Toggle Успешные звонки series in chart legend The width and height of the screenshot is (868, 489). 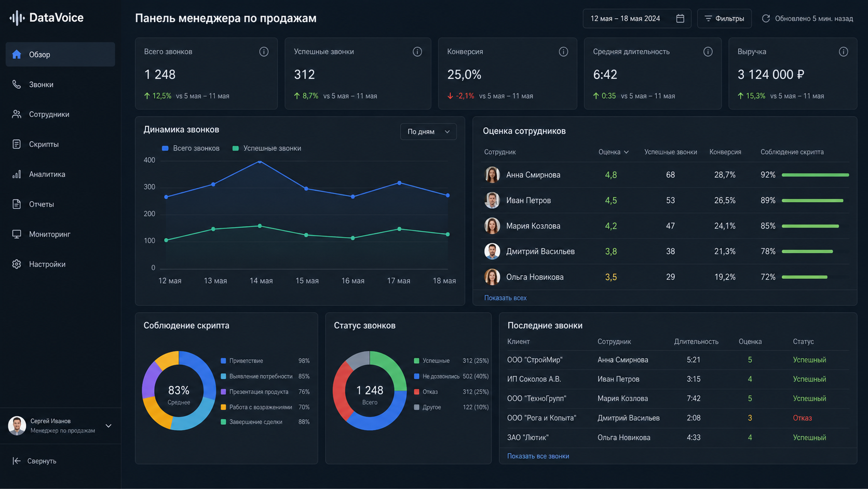tap(266, 148)
